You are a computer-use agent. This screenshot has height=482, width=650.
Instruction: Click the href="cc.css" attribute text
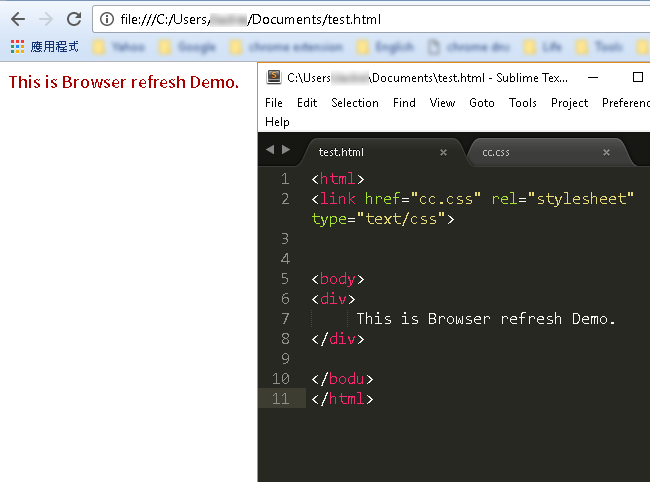[x=423, y=199]
